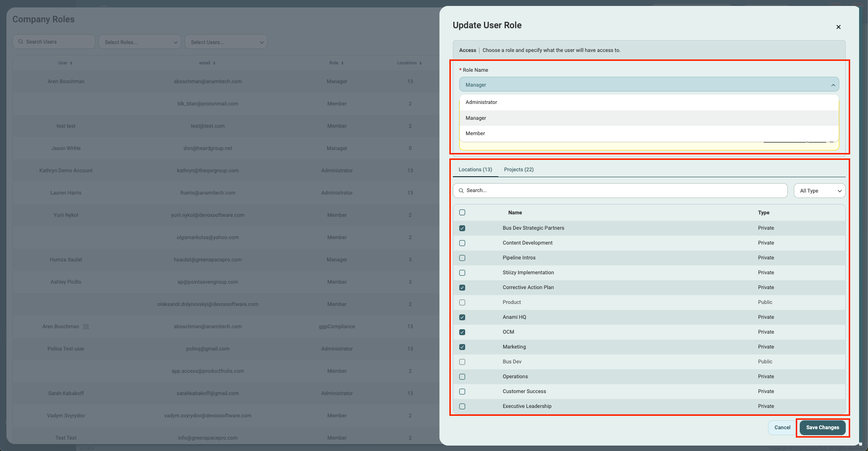Click magnifier icon in Search Users box

[x=21, y=42]
